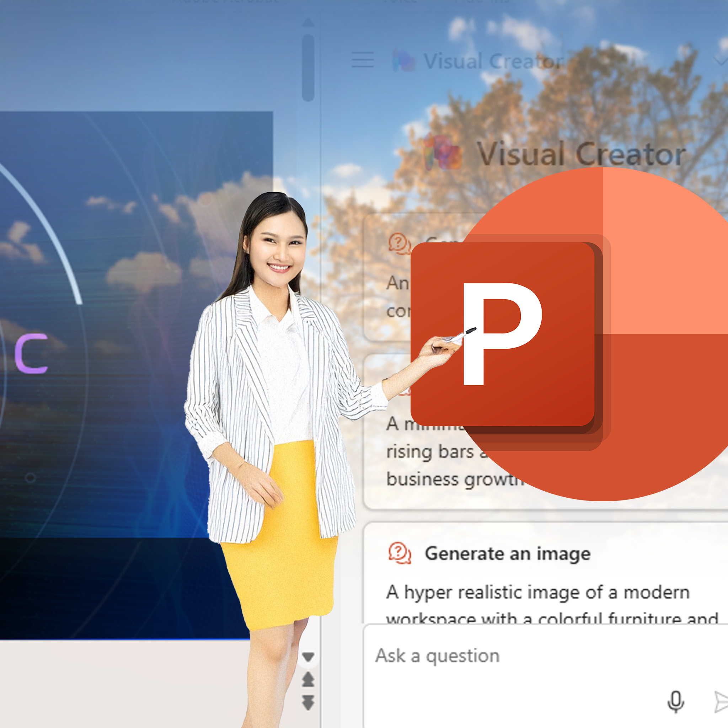The height and width of the screenshot is (728, 728).
Task: Click the send arrow icon
Action: (721, 702)
